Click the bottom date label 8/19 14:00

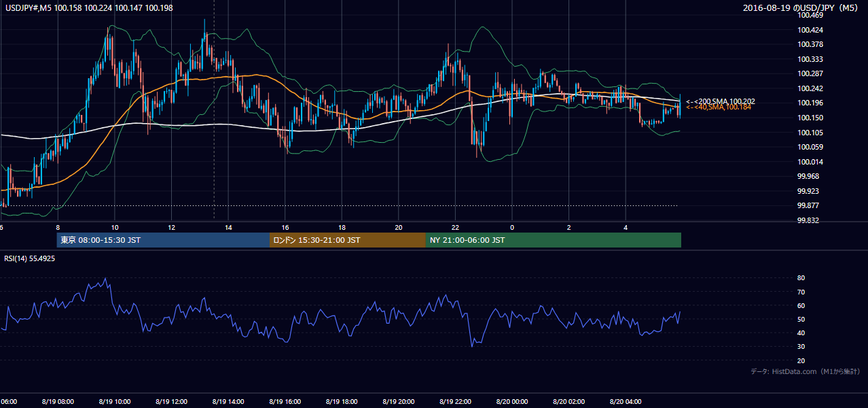coord(228,401)
